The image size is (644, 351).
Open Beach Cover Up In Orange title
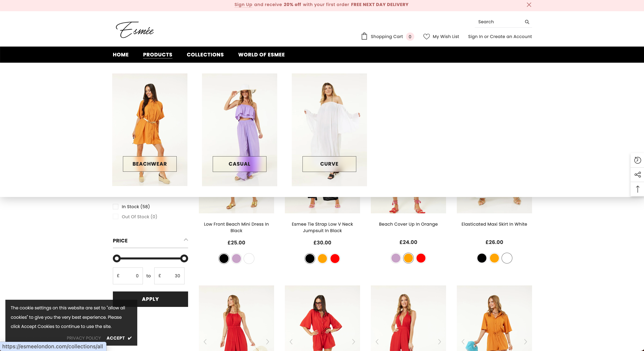tap(408, 224)
